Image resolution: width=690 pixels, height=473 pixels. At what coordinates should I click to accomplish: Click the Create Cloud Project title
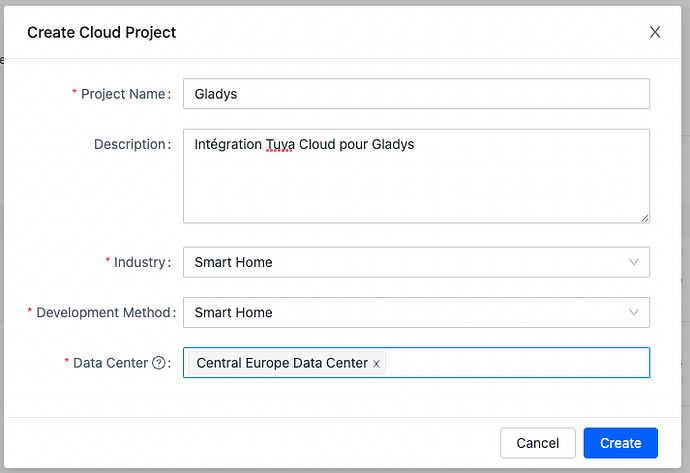101,32
